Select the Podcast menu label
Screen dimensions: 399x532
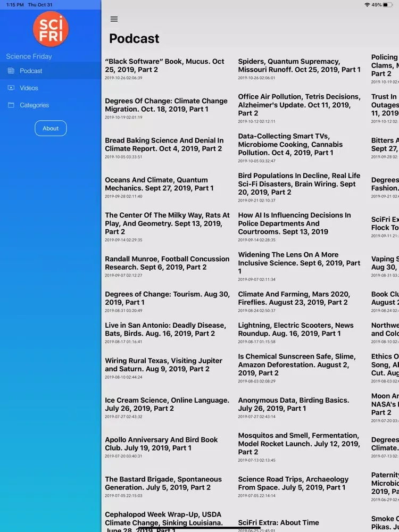(31, 71)
